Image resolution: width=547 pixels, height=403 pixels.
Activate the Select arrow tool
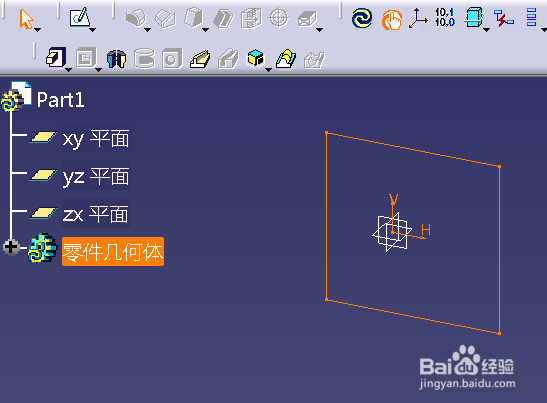(26, 19)
